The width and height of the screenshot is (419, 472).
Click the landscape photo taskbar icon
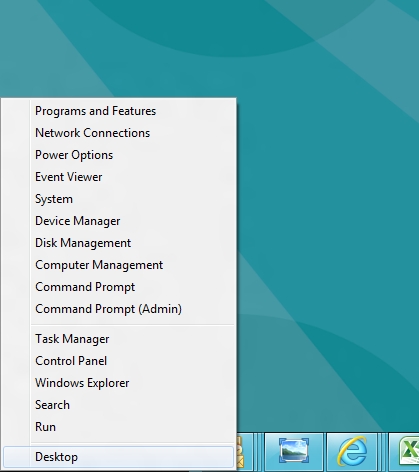click(x=294, y=450)
